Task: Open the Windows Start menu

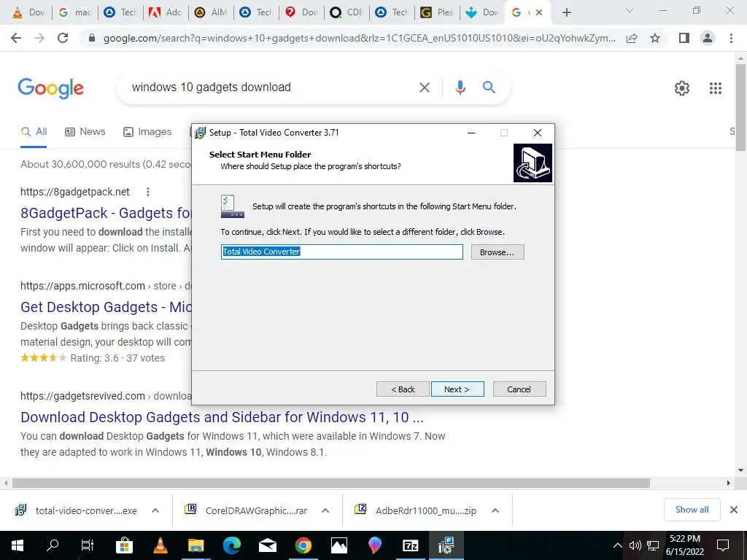Action: pos(18,545)
